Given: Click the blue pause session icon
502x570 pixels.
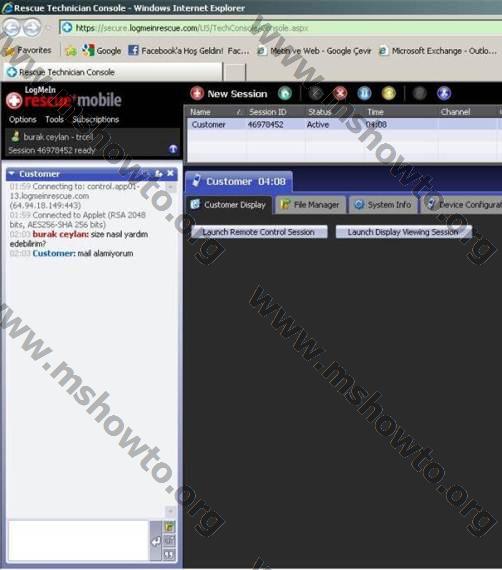Looking at the screenshot, I should [x=364, y=93].
